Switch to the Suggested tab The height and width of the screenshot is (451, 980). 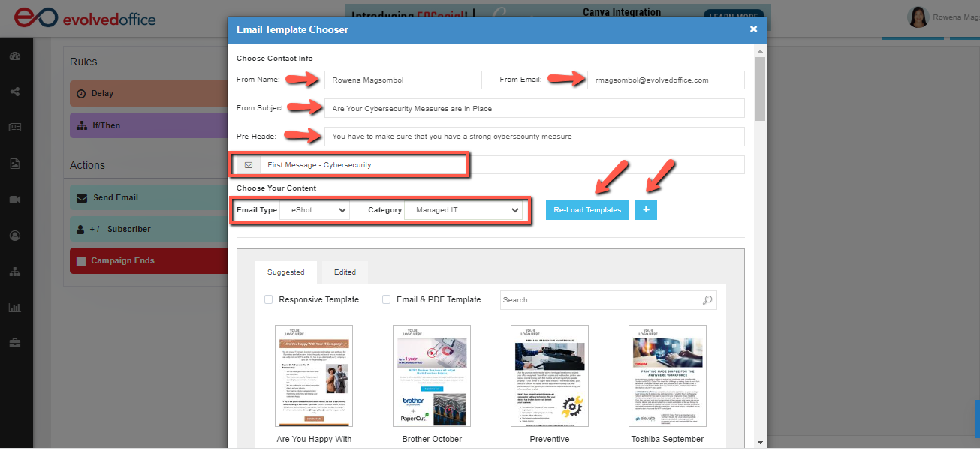tap(286, 272)
